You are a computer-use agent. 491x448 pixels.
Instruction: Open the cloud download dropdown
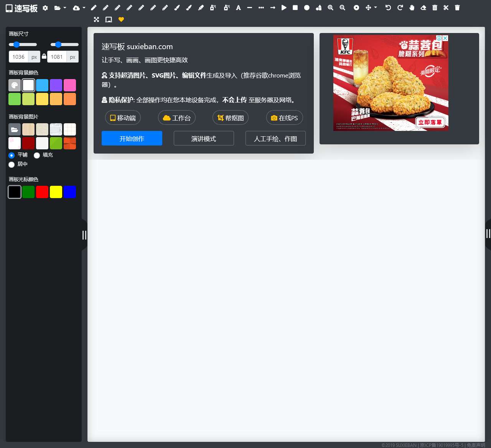(x=79, y=8)
